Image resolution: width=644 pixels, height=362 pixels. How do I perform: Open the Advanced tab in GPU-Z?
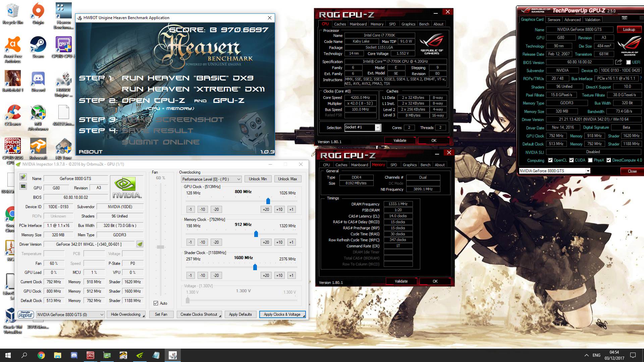point(573,20)
